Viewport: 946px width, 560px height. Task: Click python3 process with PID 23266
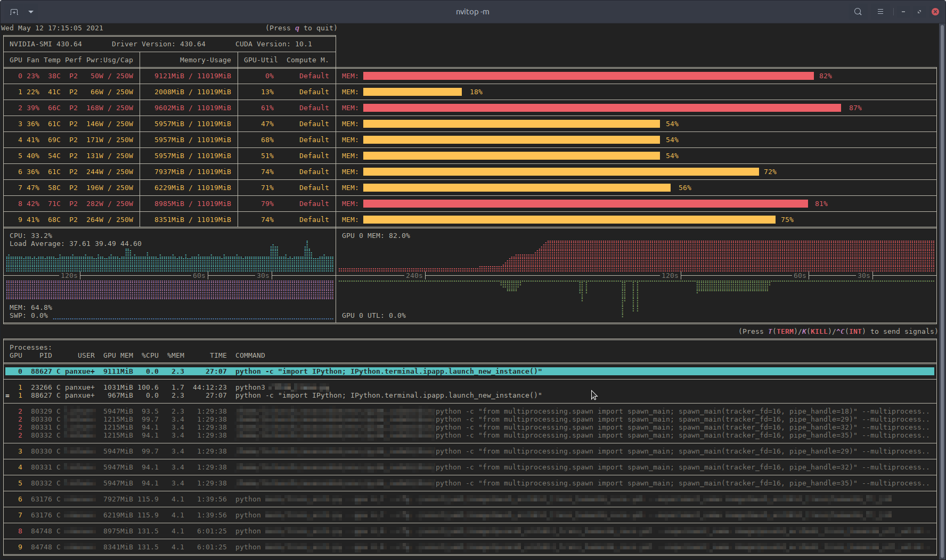(250, 388)
